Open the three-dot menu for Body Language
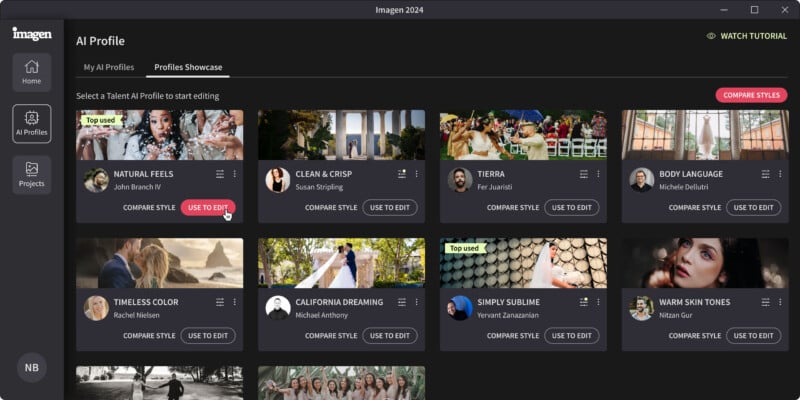 (x=780, y=174)
